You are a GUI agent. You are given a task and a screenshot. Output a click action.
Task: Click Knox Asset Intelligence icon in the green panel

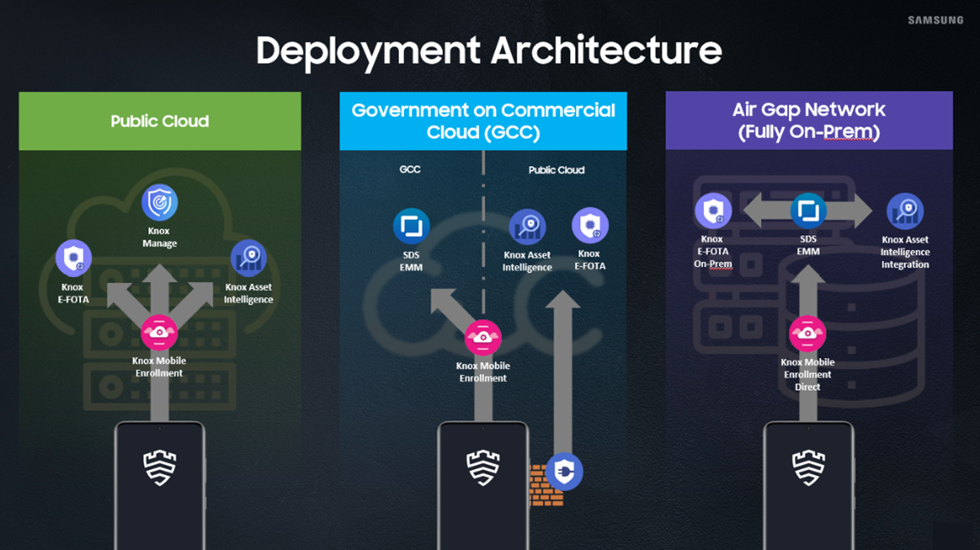click(249, 258)
